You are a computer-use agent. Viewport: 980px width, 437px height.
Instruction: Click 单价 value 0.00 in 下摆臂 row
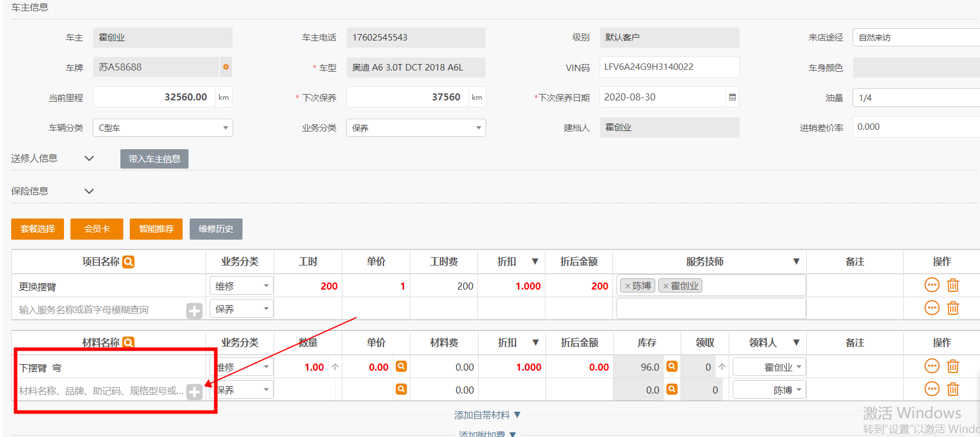pyautogui.click(x=379, y=367)
